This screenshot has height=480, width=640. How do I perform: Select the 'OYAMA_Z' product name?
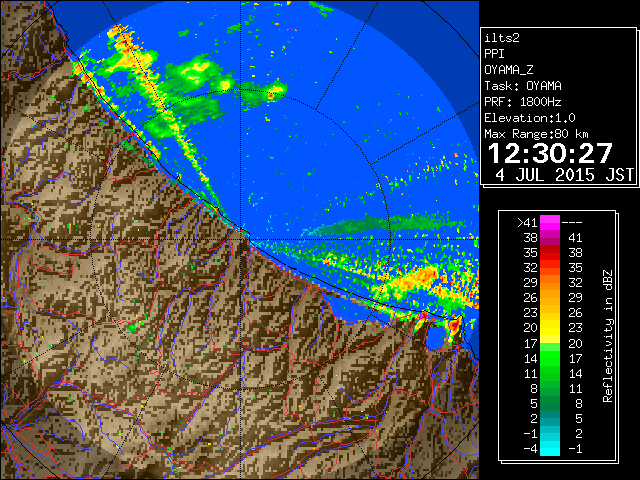coord(509,70)
